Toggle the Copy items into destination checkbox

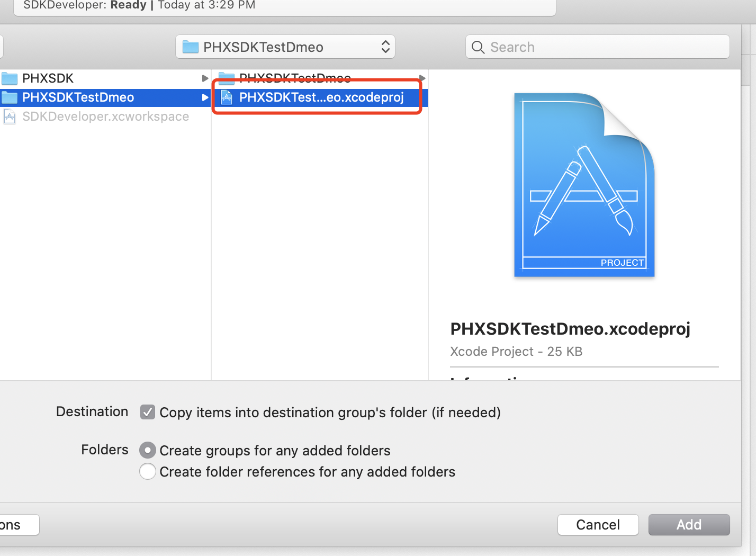coord(148,412)
